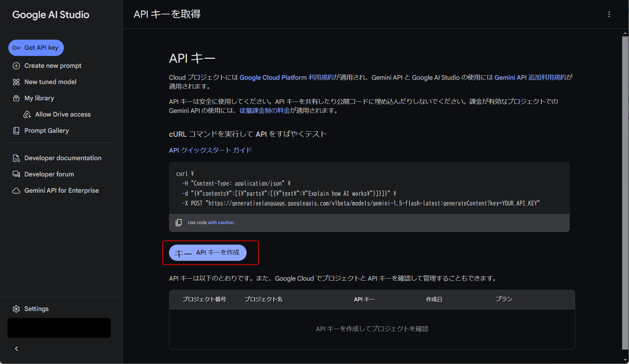Viewport: 629px width, 364px height.
Task: Click the tuning icon beside New tuned model
Action: (x=16, y=82)
